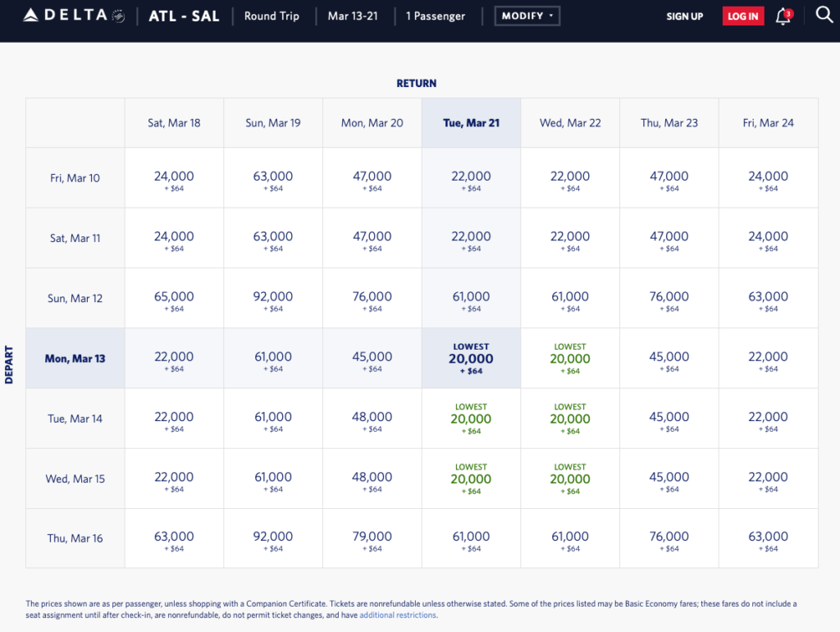Click Round Trip in the header
Image resolution: width=840 pixels, height=632 pixels.
coord(272,16)
